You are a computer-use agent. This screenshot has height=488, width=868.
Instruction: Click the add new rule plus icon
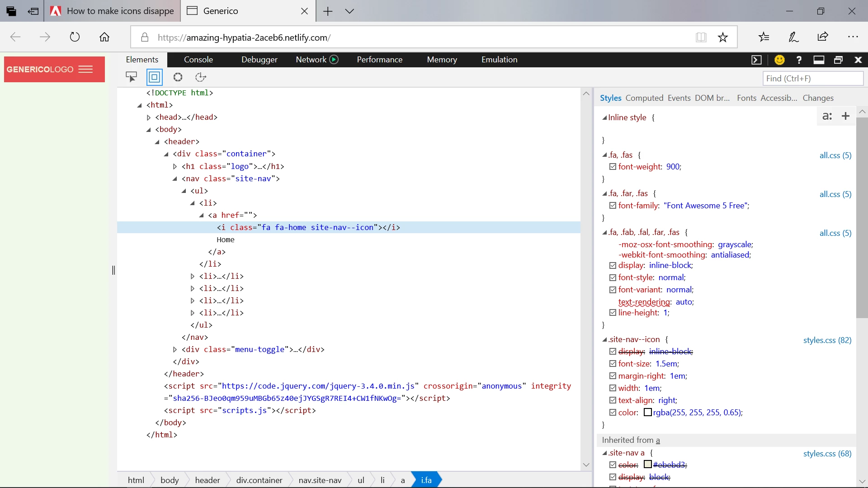pos(845,116)
